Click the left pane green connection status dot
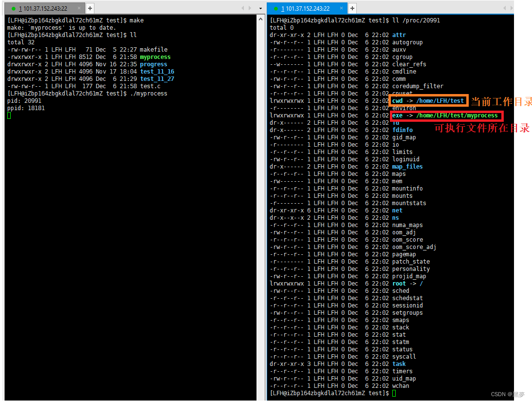 tap(14, 8)
